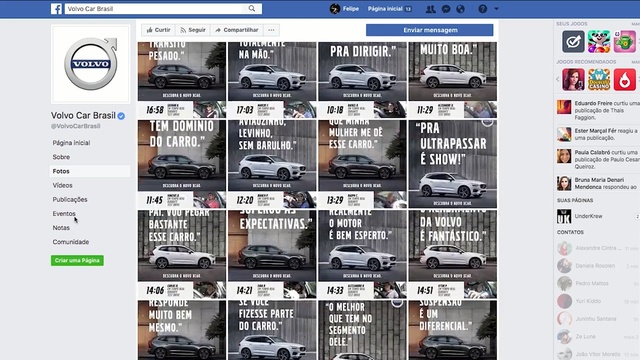Open photo "SUPEROU AS EXPECTATIVAS"
The image size is (640, 360).
click(272, 254)
